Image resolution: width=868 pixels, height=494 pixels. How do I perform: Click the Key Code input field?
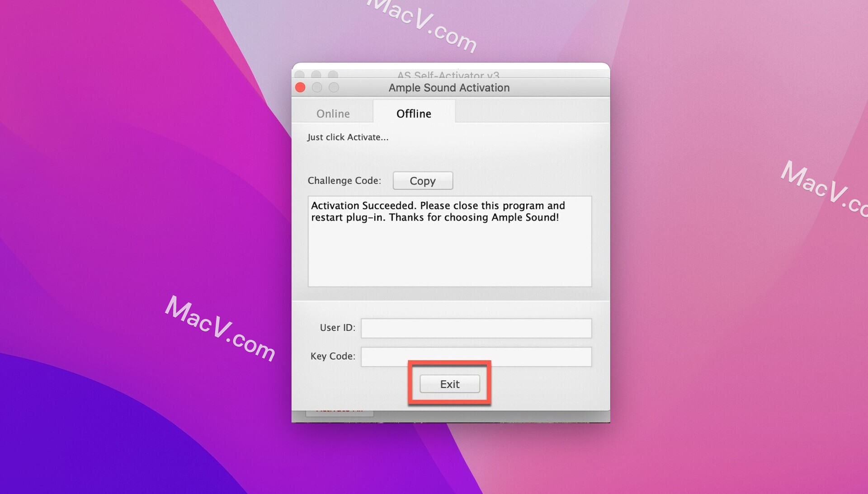coord(477,355)
